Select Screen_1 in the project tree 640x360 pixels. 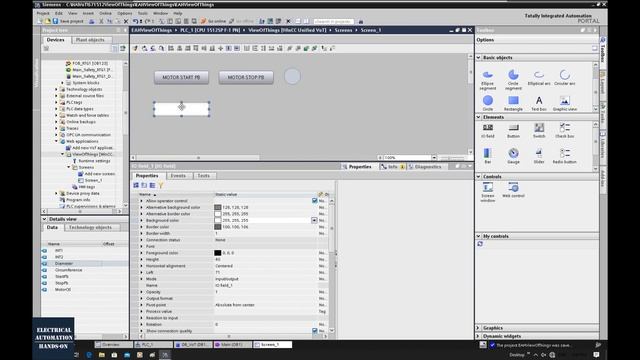[93, 180]
